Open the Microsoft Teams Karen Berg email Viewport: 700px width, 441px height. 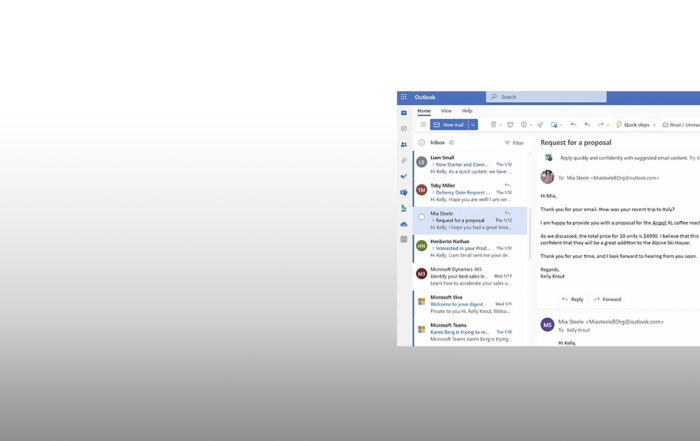pyautogui.click(x=471, y=332)
